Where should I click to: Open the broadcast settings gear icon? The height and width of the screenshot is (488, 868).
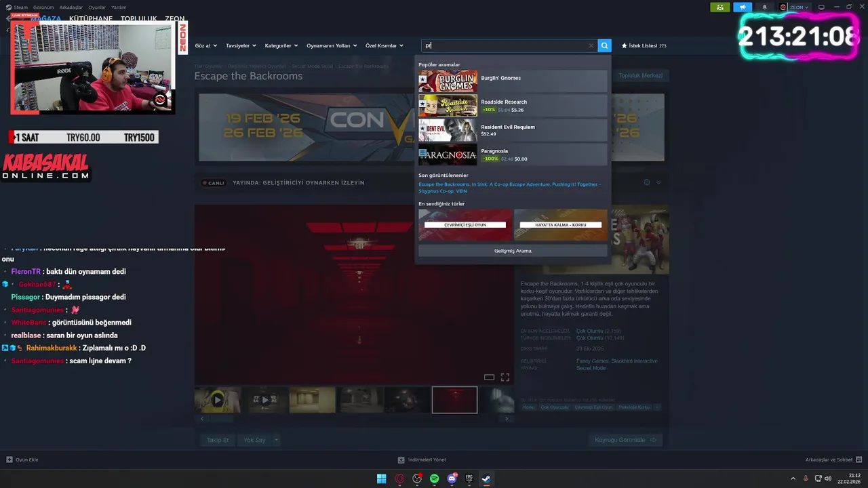(647, 182)
